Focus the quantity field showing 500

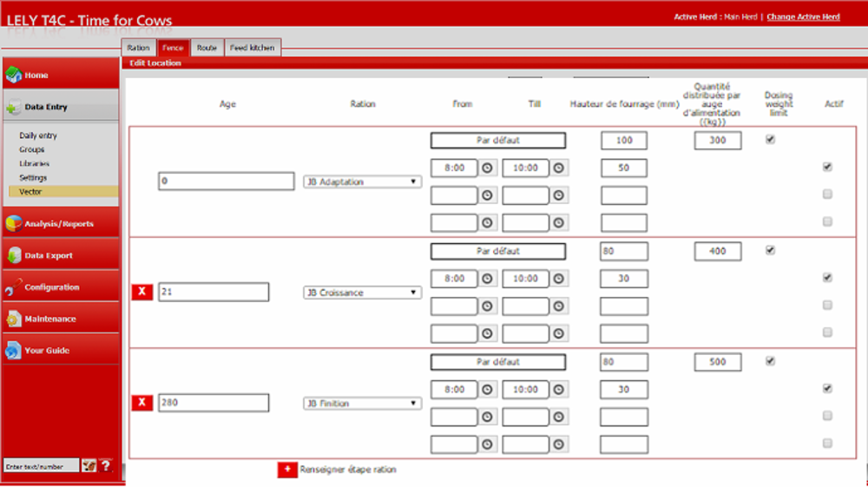718,361
